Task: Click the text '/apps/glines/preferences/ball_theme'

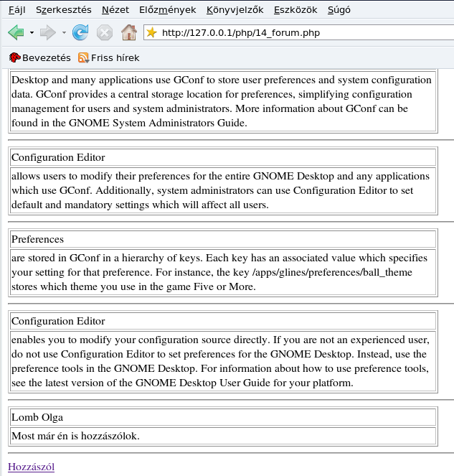Action: 332,272
